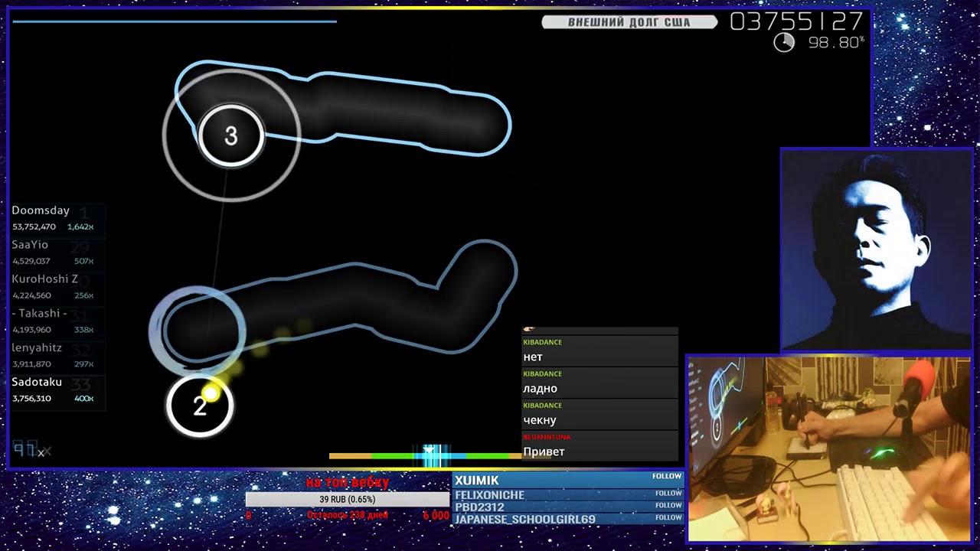980x551 pixels.
Task: Click chat message Привет
Action: click(x=544, y=452)
